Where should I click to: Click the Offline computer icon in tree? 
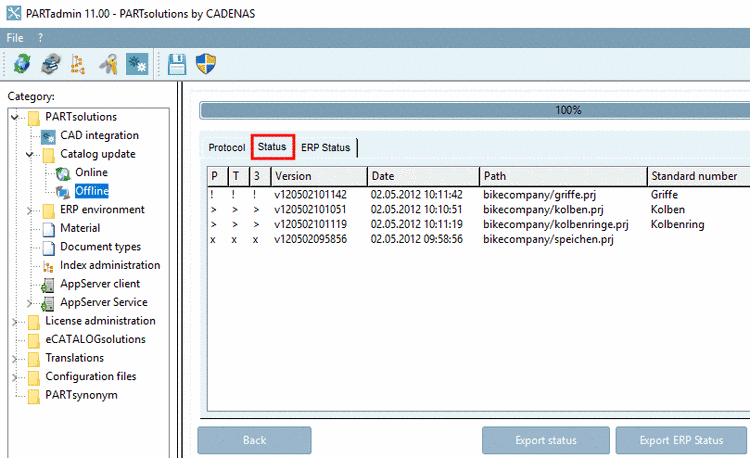click(63, 192)
